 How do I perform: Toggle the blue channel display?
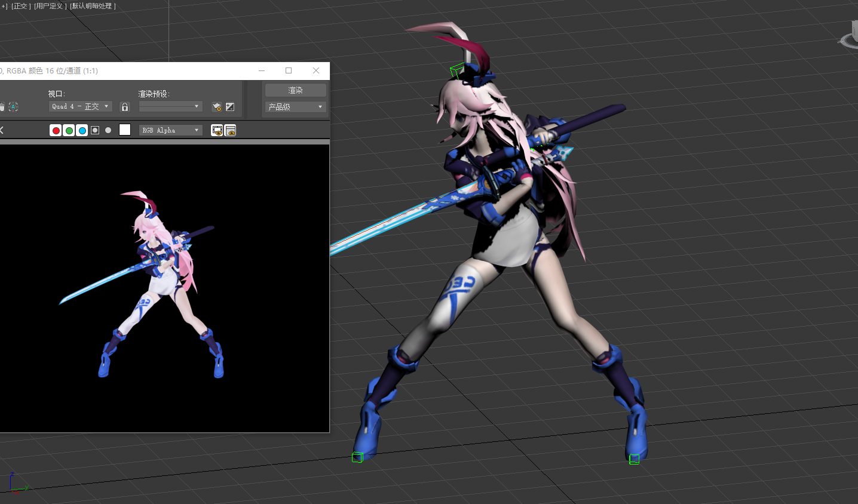click(82, 130)
